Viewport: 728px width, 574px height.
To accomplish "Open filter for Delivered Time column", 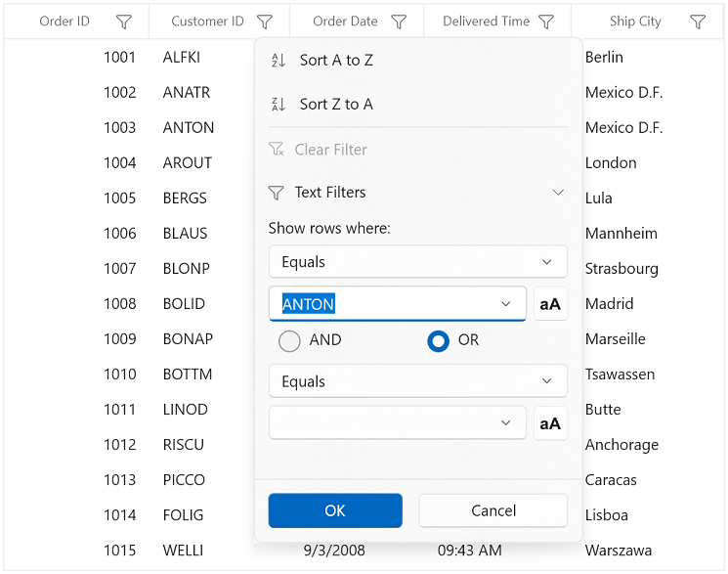I will click(x=546, y=22).
